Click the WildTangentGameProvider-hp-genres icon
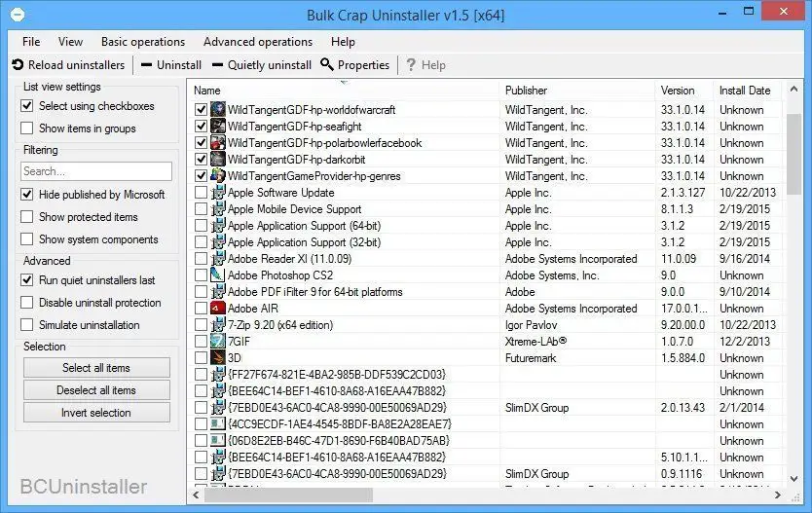The height and width of the screenshot is (513, 812). [x=218, y=175]
